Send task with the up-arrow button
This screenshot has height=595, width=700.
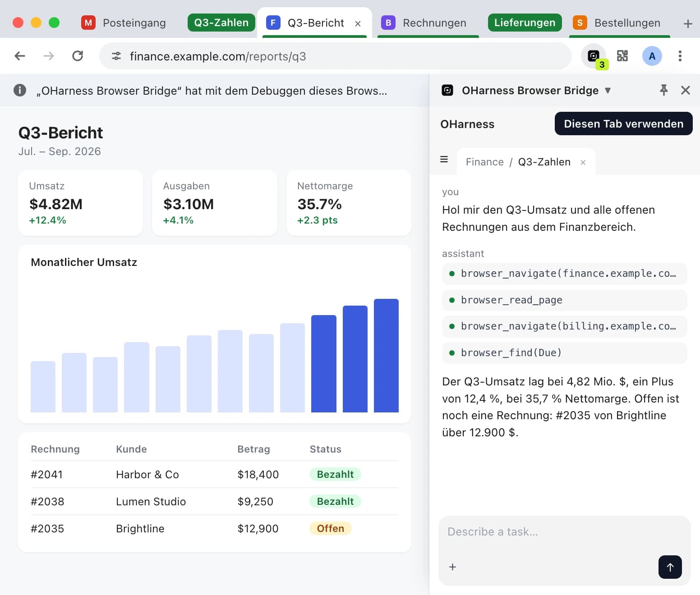point(670,567)
